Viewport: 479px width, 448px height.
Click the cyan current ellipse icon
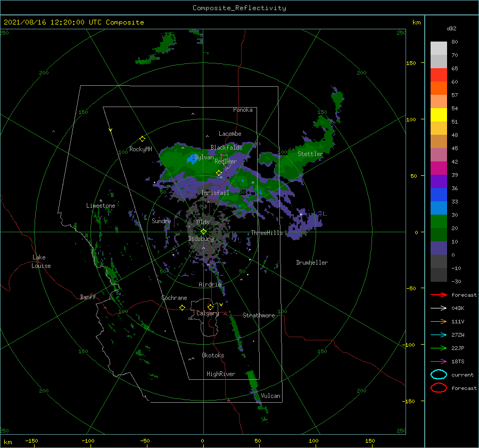tap(439, 374)
